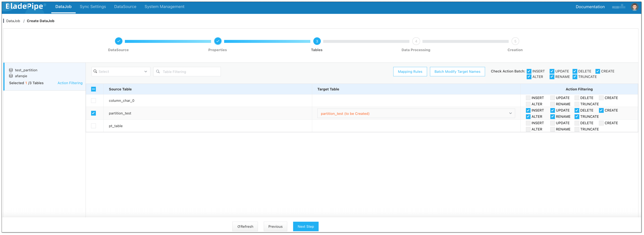Focus the Table Filtering input field
Screen dimensions: 644x235
coord(190,72)
